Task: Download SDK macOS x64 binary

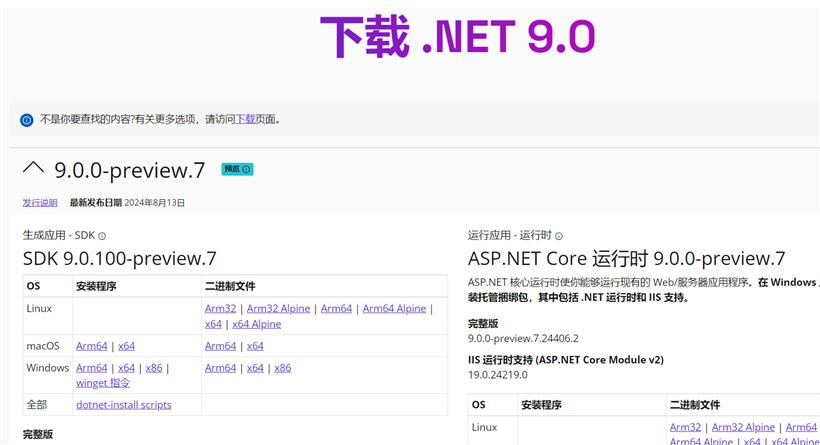Action: point(255,346)
